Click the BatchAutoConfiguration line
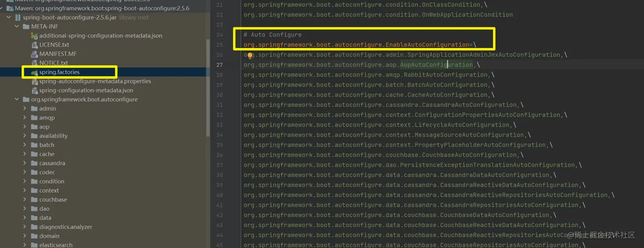 click(369, 85)
